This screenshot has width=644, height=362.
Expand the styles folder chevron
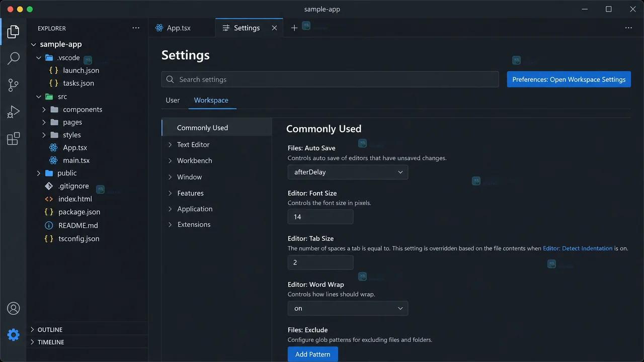point(44,135)
